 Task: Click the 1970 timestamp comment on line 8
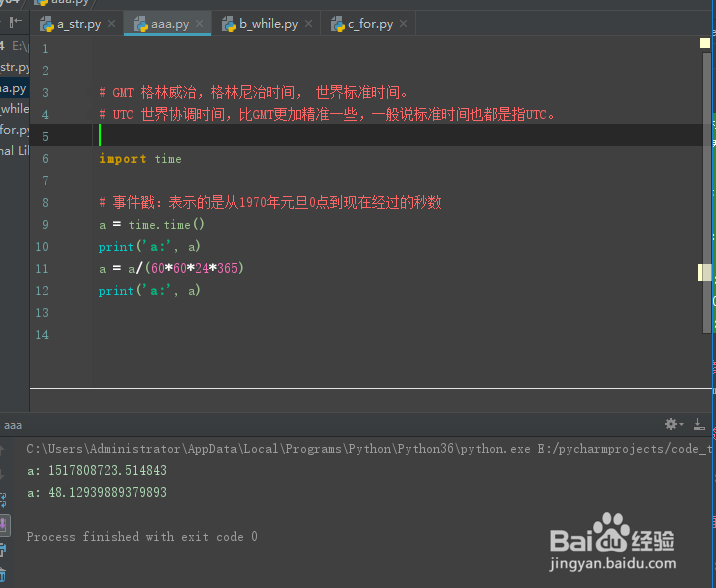270,202
